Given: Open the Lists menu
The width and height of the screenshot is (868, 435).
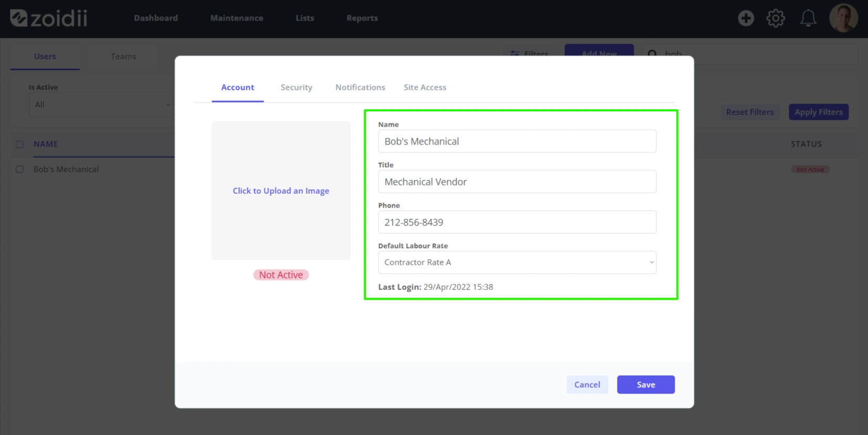Looking at the screenshot, I should coord(305,18).
